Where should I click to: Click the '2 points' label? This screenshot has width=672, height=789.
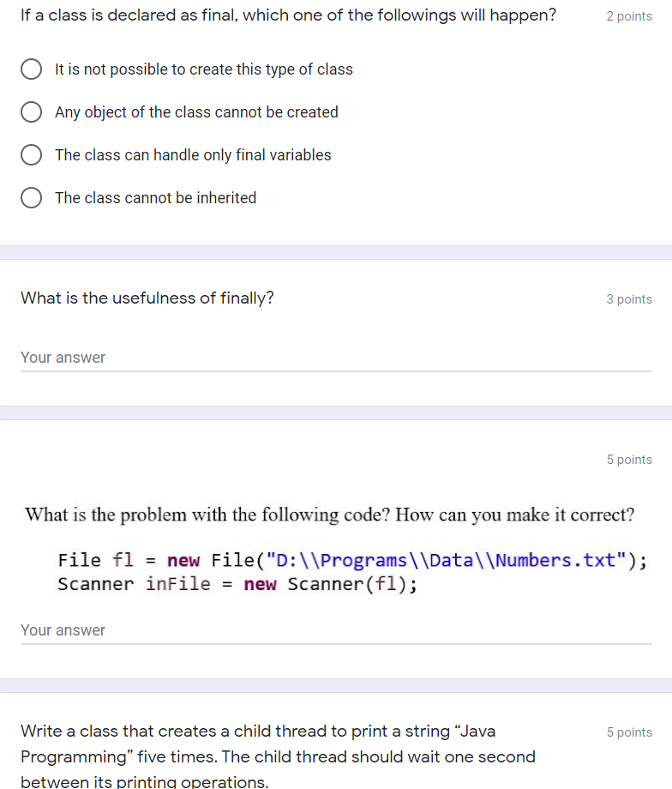coord(629,16)
